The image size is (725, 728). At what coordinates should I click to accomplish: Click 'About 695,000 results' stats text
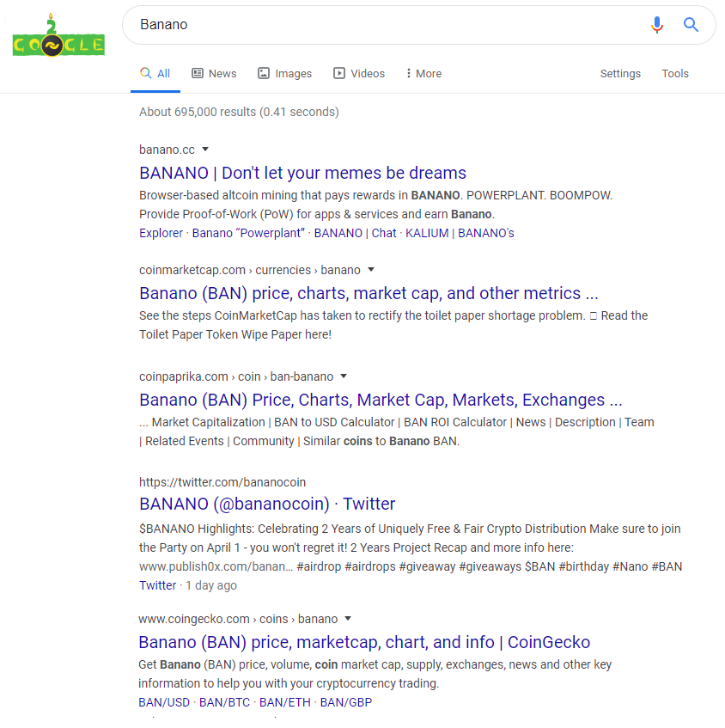coord(239,112)
